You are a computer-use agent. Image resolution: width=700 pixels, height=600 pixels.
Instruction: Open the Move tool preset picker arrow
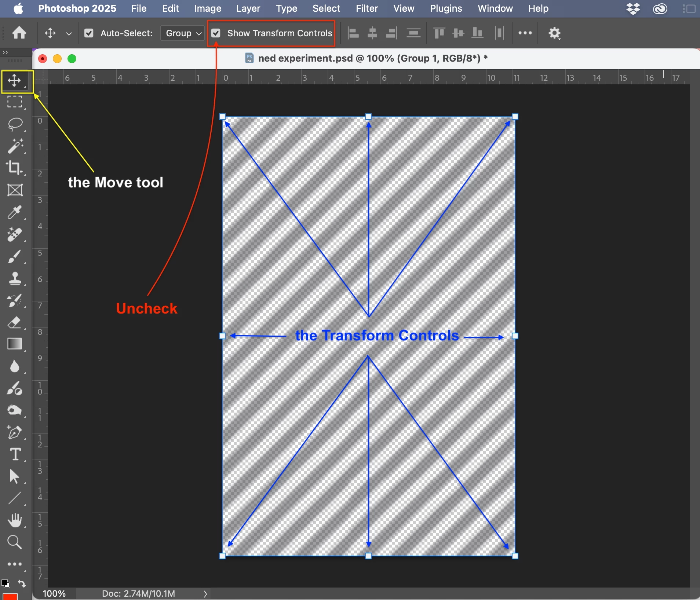pyautogui.click(x=69, y=34)
